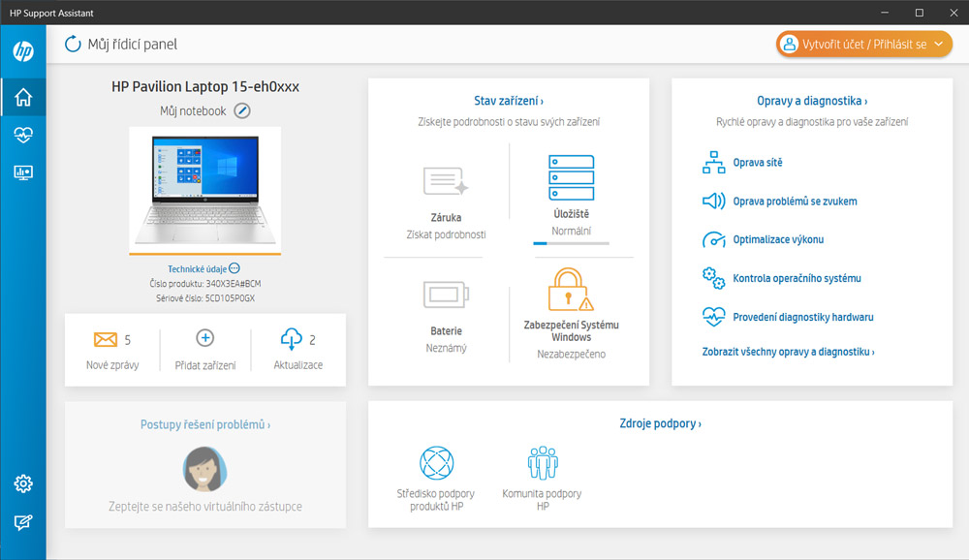The height and width of the screenshot is (560, 969).
Task: Click the Záruka warranty icon
Action: [446, 181]
